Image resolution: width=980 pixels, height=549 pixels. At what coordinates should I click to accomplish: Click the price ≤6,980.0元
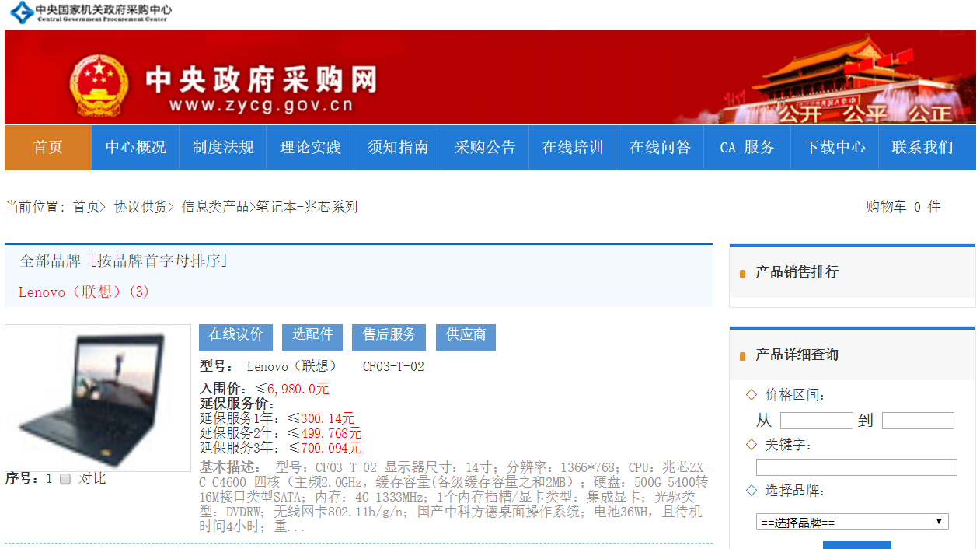coord(292,389)
